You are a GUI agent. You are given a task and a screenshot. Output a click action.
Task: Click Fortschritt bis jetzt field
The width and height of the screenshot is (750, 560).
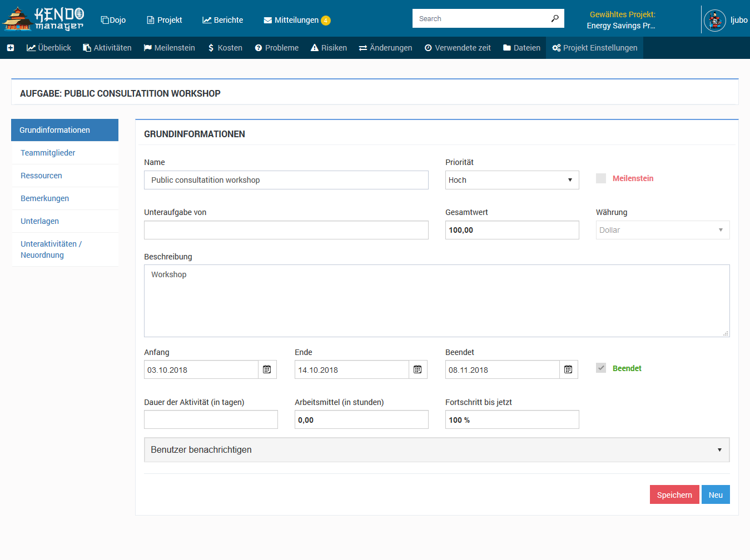point(512,419)
